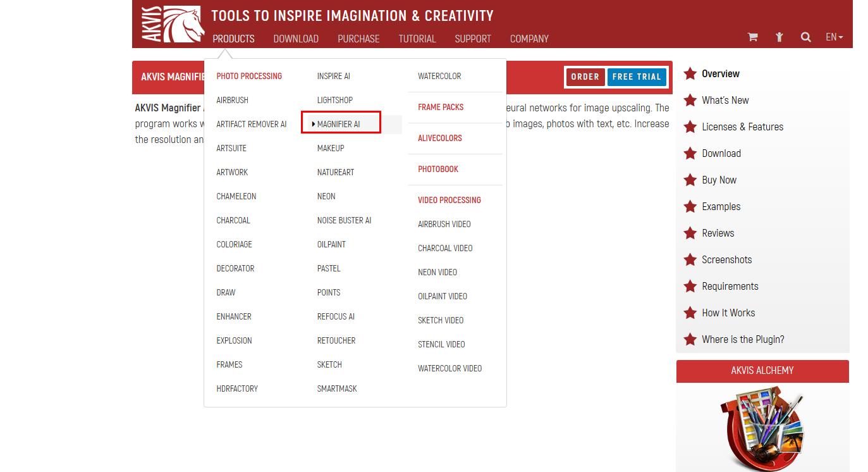Open Licenses & Features link
868x472 pixels.
742,127
